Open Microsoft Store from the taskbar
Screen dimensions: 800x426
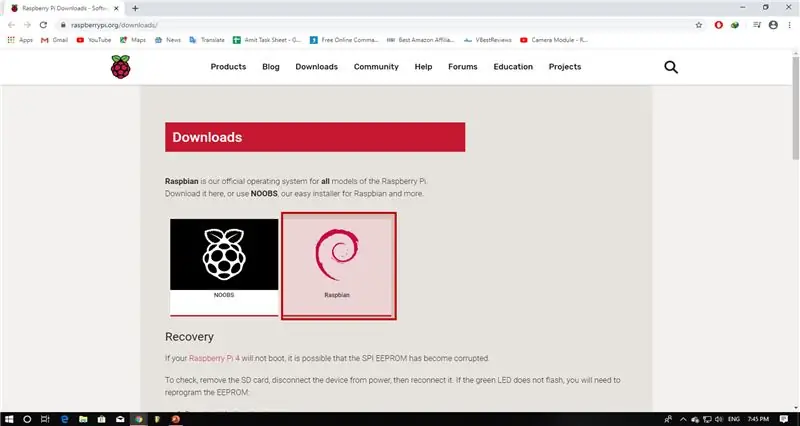click(x=102, y=419)
